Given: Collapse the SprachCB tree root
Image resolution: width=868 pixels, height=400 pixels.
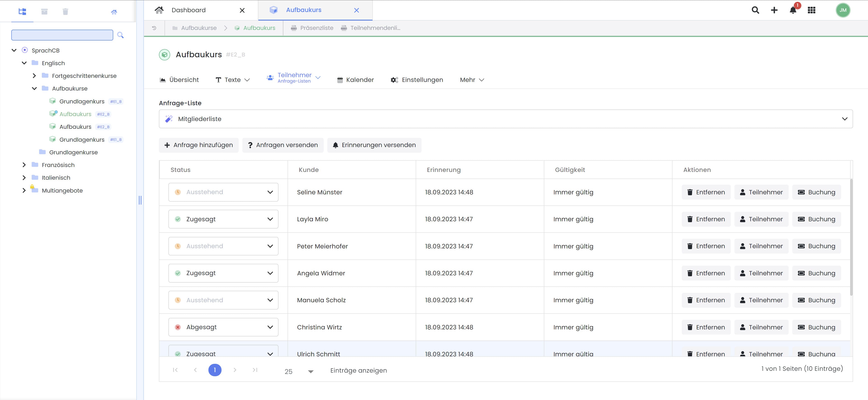Looking at the screenshot, I should pyautogui.click(x=14, y=50).
